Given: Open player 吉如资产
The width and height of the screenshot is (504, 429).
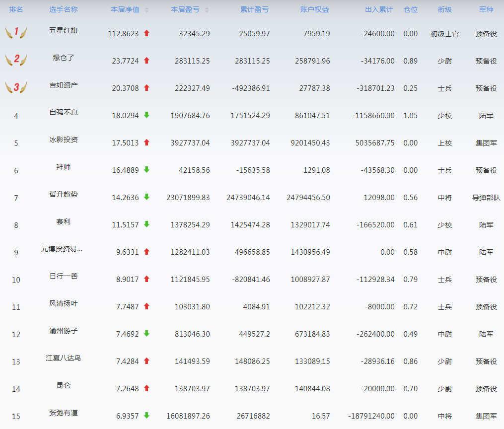Looking at the screenshot, I should tap(64, 85).
